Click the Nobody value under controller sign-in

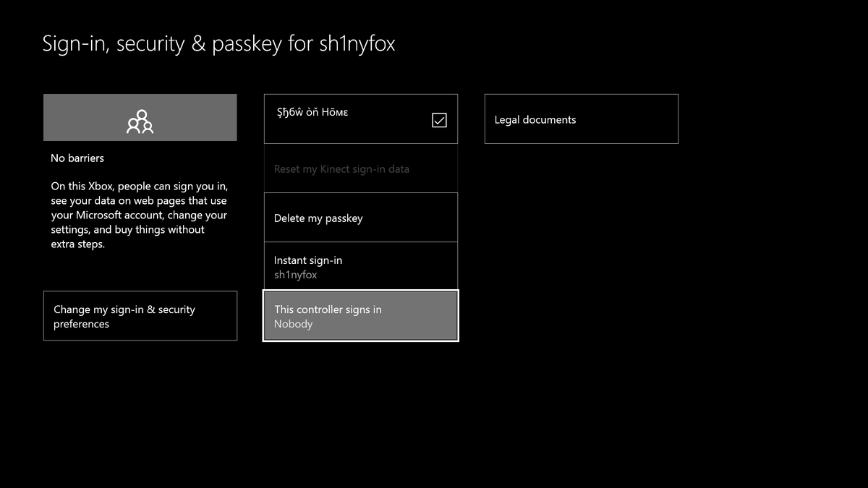point(293,324)
